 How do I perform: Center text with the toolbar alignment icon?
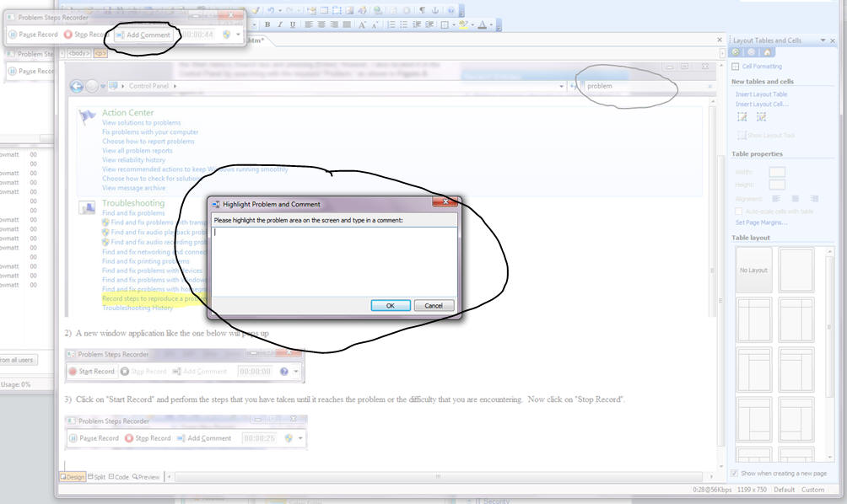(x=321, y=24)
